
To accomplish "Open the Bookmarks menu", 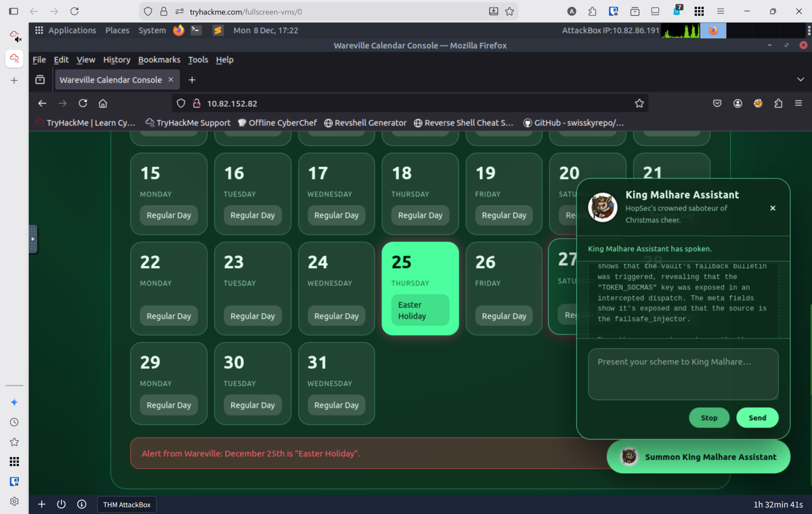I will (159, 60).
